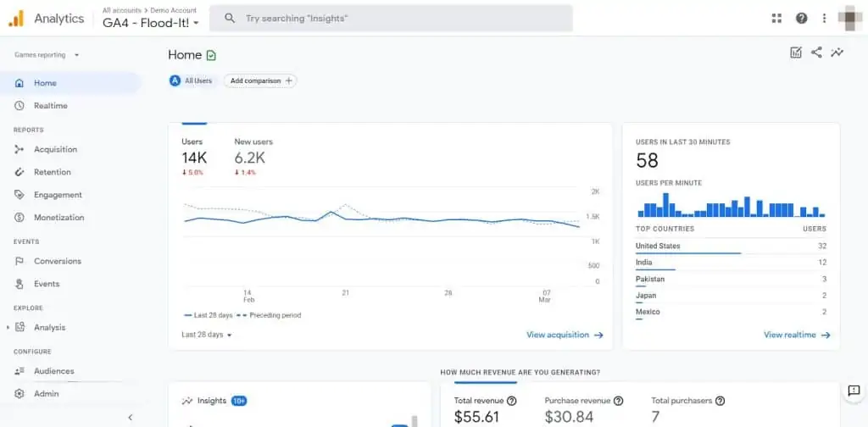The width and height of the screenshot is (868, 427).
Task: Select the Users metric tab
Action: 194,158
